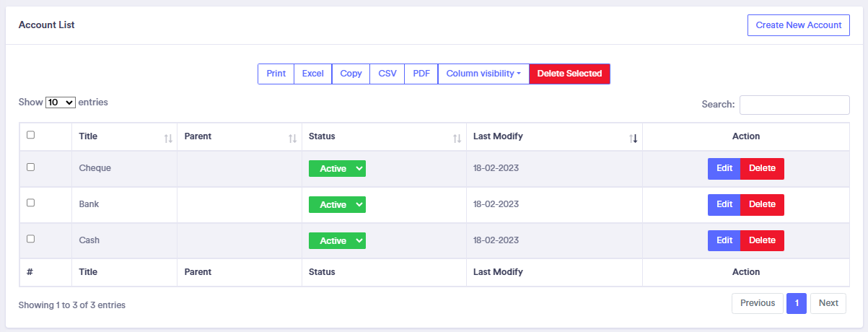Tick the select-all checkbox in header
Screen dimensions: 868x332
[x=30, y=134]
